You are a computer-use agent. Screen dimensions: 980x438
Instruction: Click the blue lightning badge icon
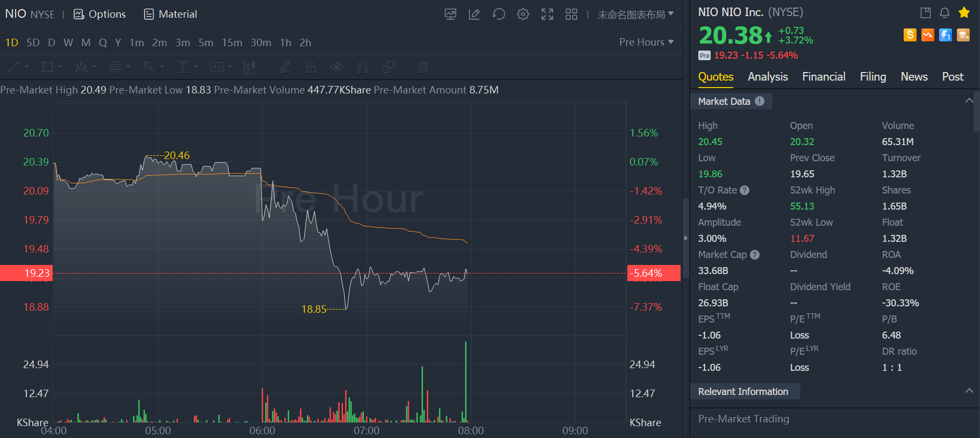pos(946,35)
